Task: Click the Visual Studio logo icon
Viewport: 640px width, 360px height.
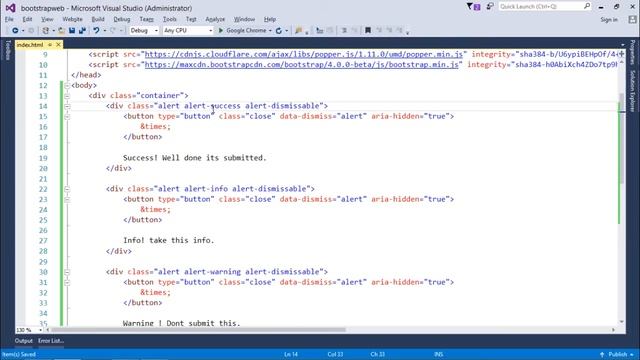Action: pyautogui.click(x=11, y=8)
